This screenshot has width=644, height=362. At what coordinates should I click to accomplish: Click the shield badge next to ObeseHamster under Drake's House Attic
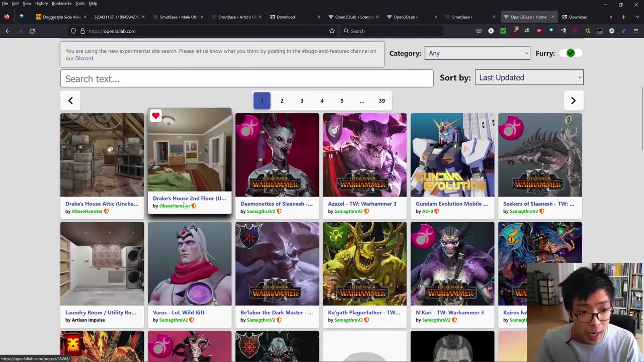point(106,211)
